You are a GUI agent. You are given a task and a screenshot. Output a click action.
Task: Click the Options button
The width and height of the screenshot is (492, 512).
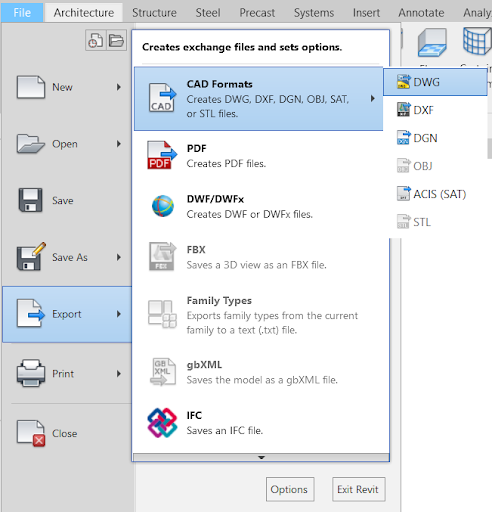290,489
